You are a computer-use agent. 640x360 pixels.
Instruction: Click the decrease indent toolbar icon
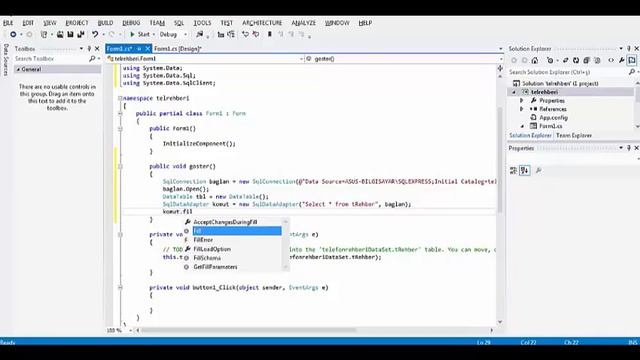click(x=221, y=35)
